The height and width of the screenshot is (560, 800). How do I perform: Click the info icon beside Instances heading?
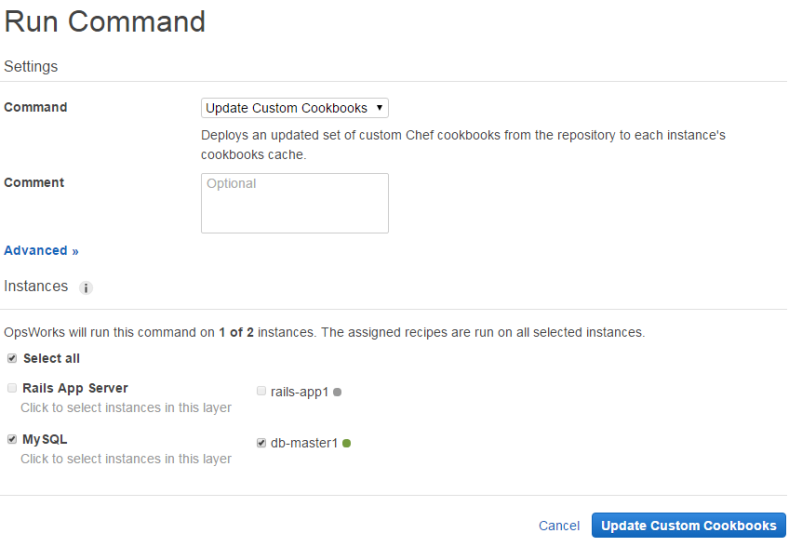coord(86,288)
